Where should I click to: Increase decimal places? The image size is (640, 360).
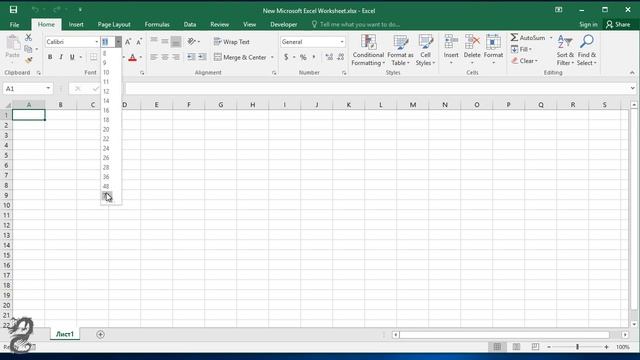pos(329,57)
